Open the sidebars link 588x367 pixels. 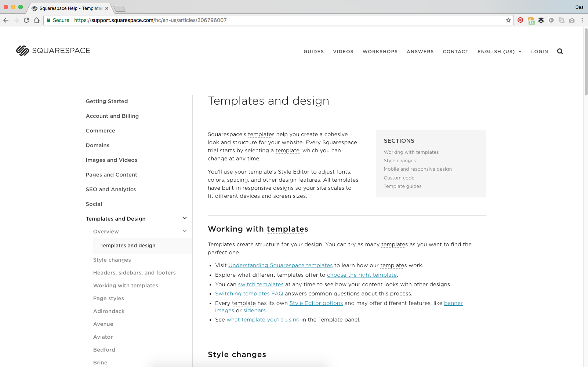(254, 310)
